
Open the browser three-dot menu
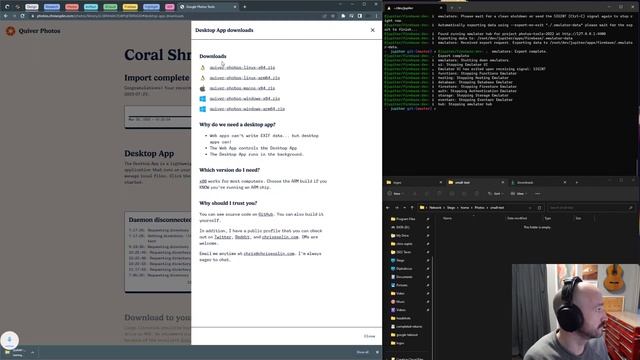[x=376, y=16]
